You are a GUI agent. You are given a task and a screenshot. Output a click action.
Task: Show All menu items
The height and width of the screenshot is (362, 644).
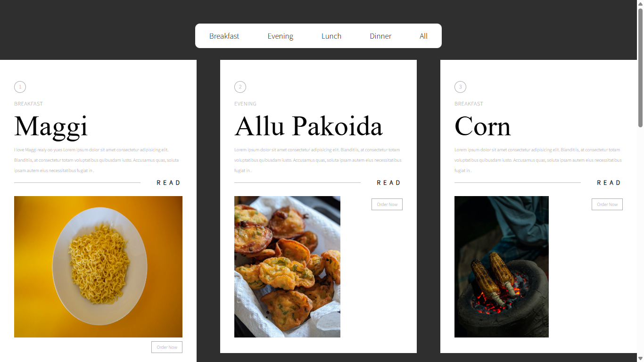(424, 36)
